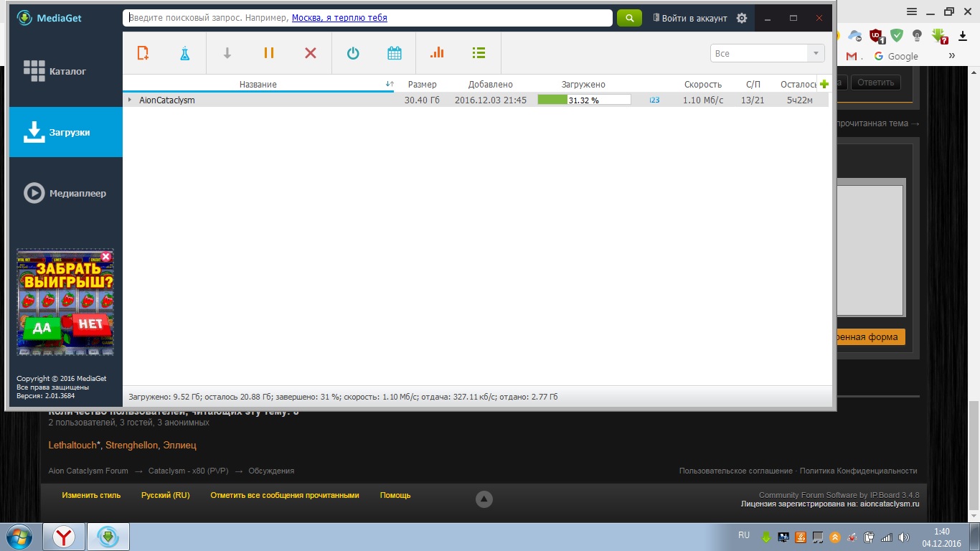Close the slot machine ad banner

106,256
